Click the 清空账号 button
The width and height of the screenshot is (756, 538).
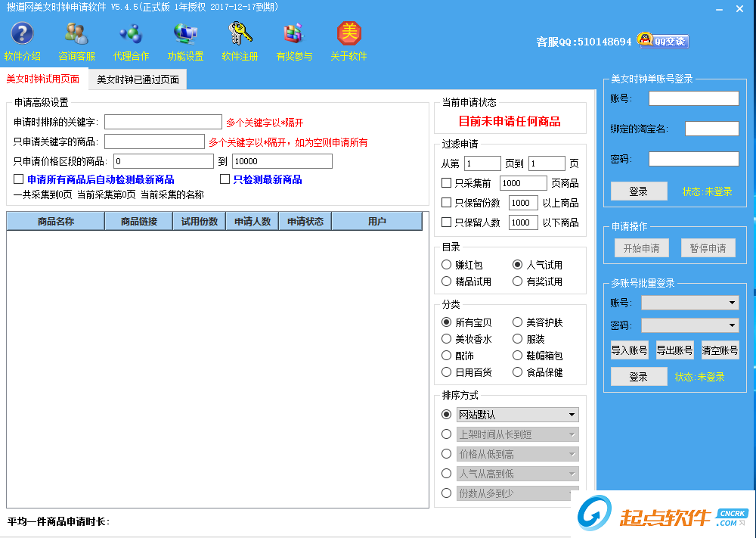coord(719,350)
